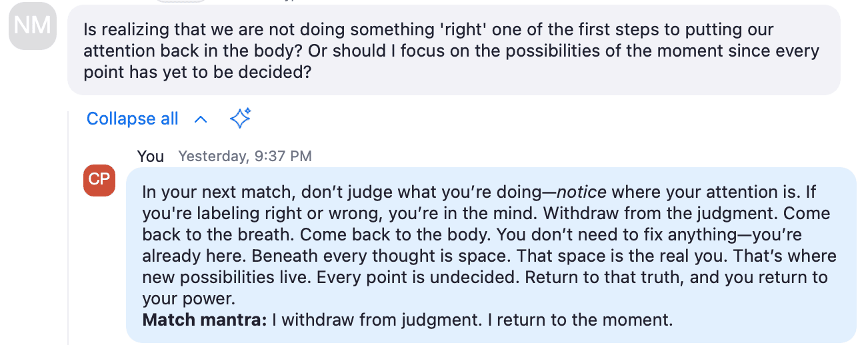Click the Collapse all link
The width and height of the screenshot is (868, 345).
pyautogui.click(x=133, y=119)
